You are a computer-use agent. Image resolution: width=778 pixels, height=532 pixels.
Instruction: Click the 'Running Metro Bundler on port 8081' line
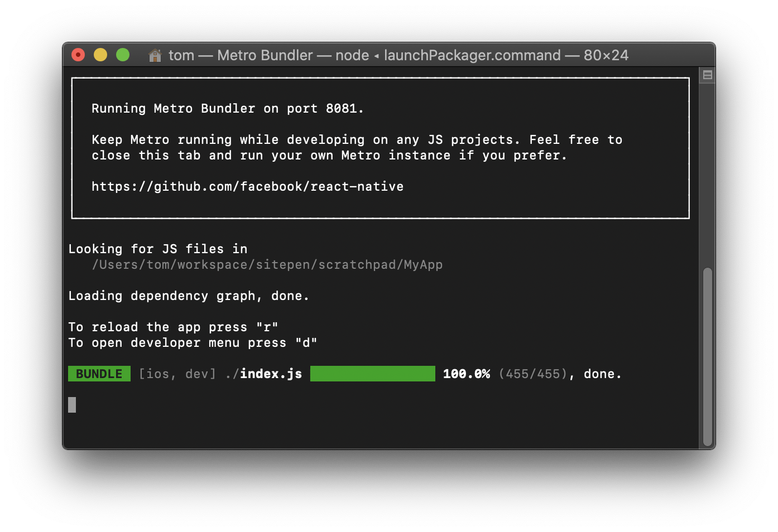point(227,108)
